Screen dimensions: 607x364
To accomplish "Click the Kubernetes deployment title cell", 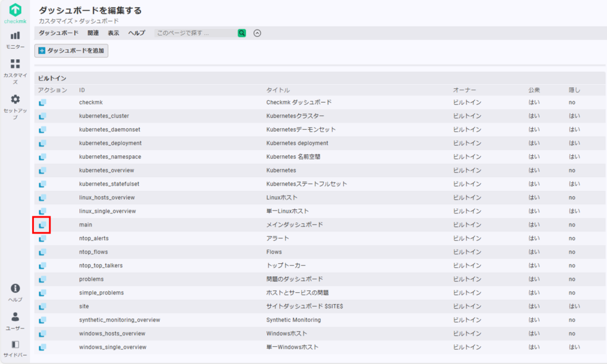I will pos(298,143).
